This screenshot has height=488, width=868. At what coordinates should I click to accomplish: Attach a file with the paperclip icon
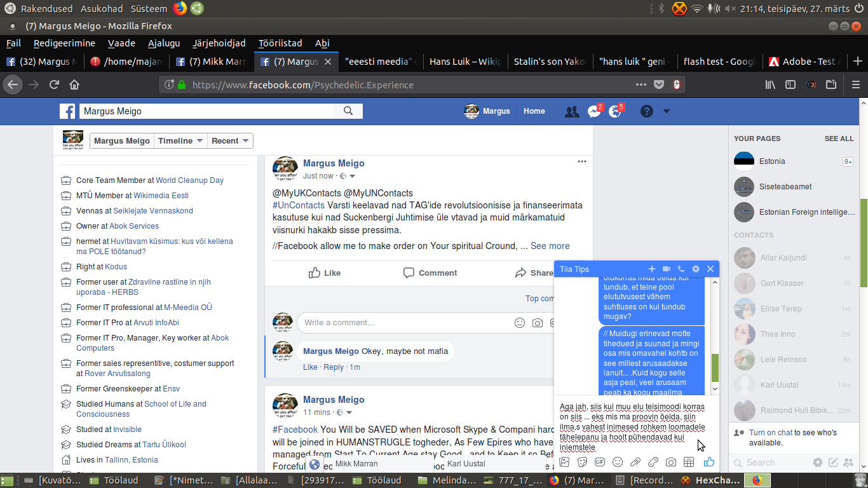(635, 462)
